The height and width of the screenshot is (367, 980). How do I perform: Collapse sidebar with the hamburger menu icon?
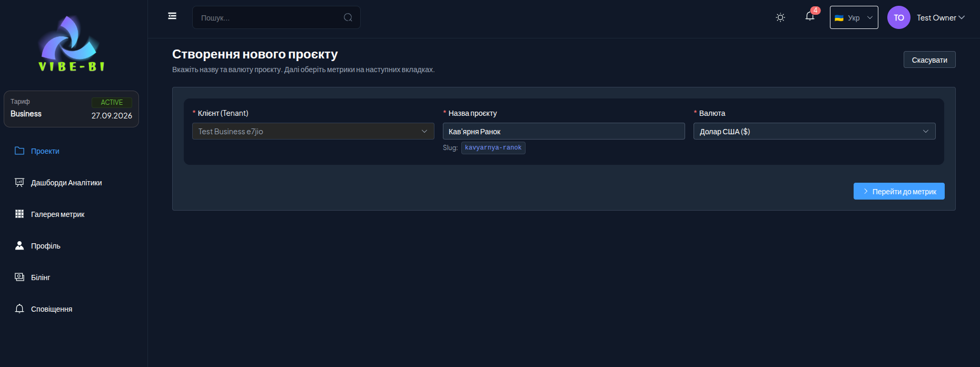point(172,16)
